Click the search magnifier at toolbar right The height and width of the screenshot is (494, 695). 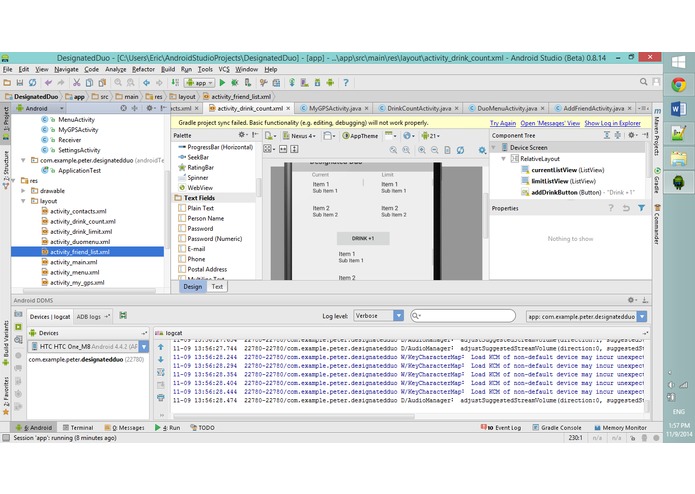pos(644,82)
